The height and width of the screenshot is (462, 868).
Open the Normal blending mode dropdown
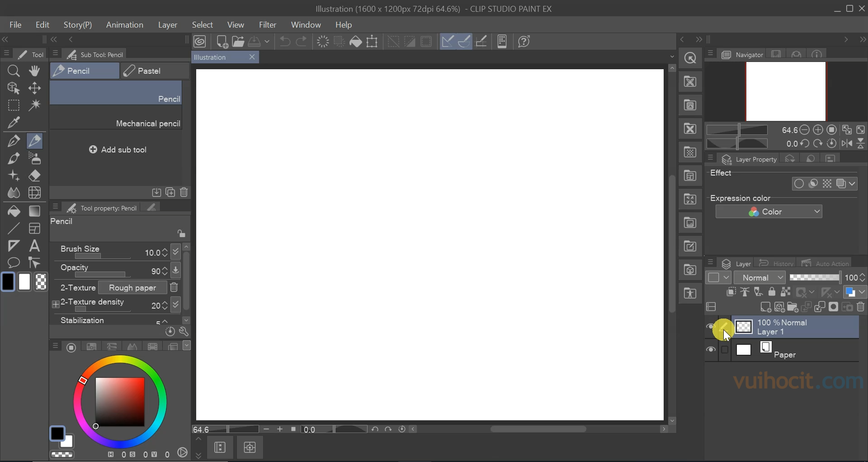pos(759,277)
